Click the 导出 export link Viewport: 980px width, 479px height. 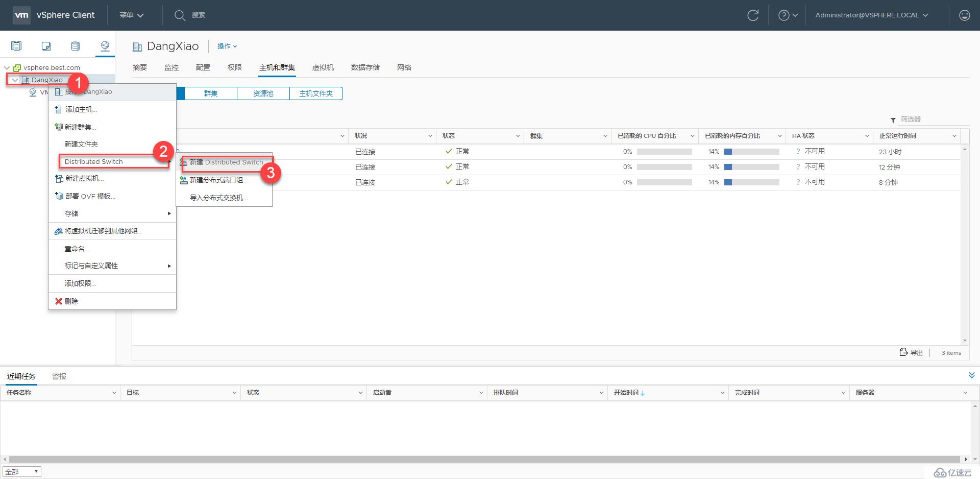(917, 353)
